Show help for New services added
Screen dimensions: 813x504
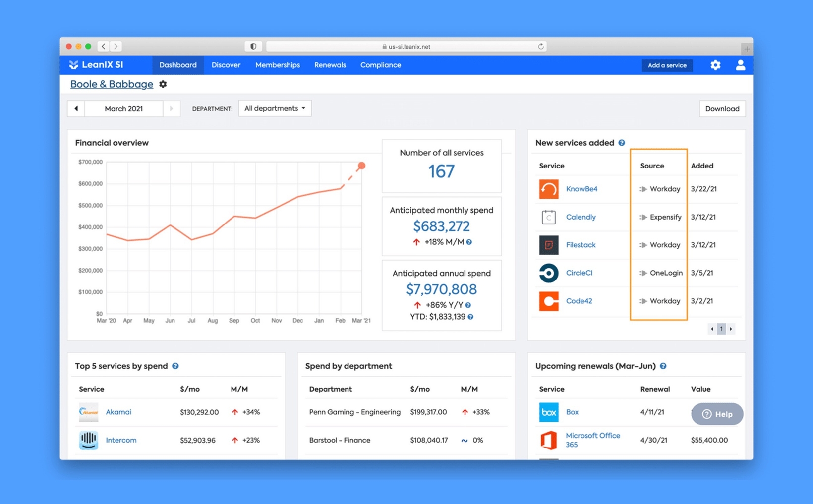pos(622,143)
